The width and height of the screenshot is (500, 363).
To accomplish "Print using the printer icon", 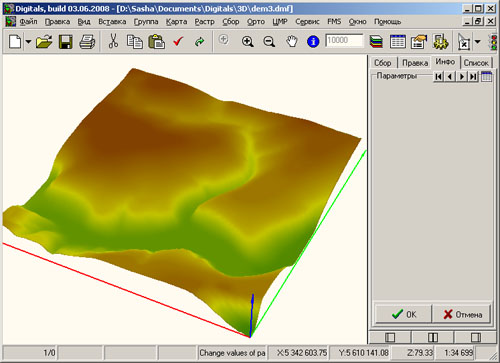I will (88, 42).
